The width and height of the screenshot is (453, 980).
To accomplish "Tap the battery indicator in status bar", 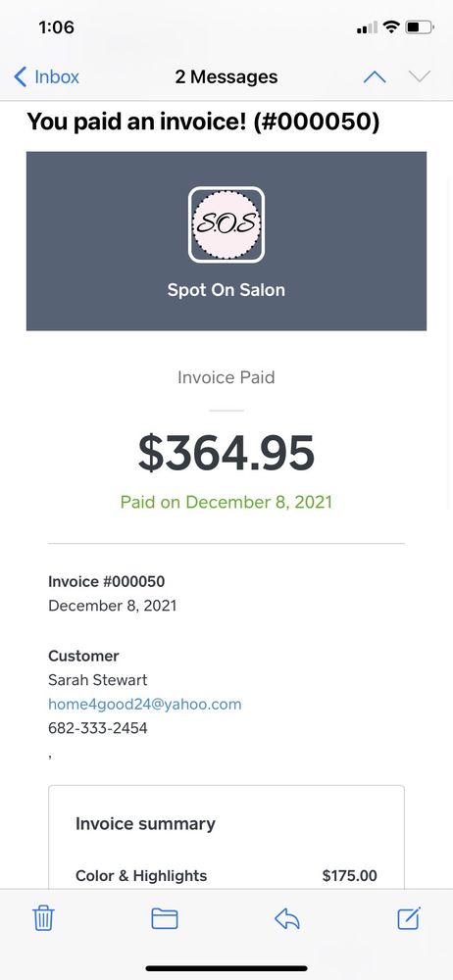I will [420, 26].
